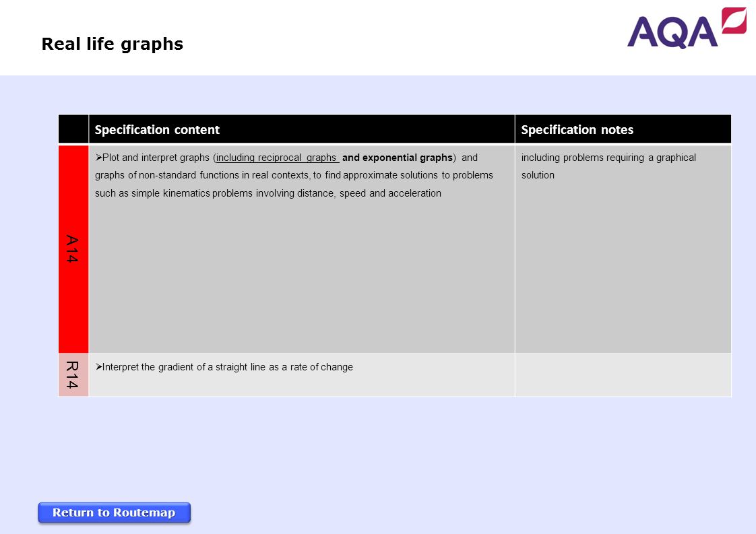Click the empty notes cell beside R14
The width and height of the screenshot is (756, 534).
click(623, 374)
